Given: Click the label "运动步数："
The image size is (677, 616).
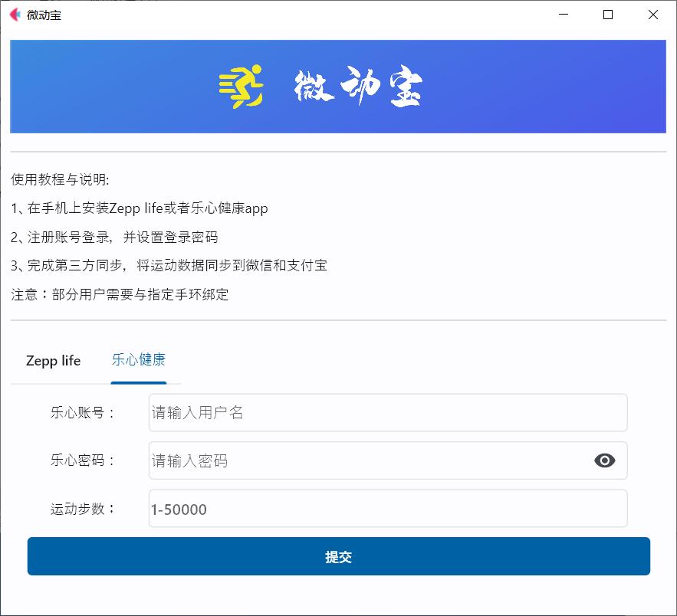Looking at the screenshot, I should pos(83,509).
